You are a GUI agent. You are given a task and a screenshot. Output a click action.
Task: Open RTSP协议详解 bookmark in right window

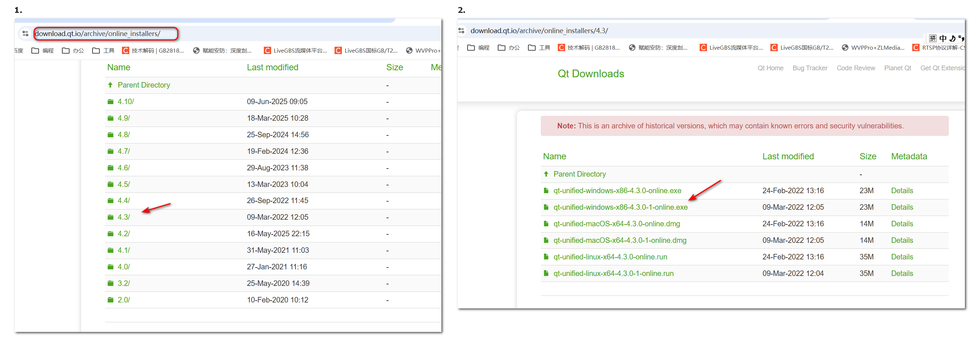[x=939, y=47]
